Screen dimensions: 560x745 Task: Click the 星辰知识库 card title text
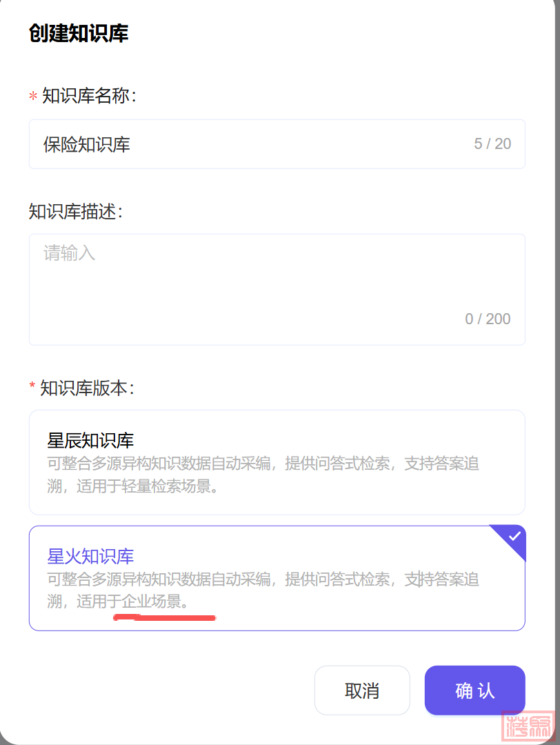tap(90, 440)
